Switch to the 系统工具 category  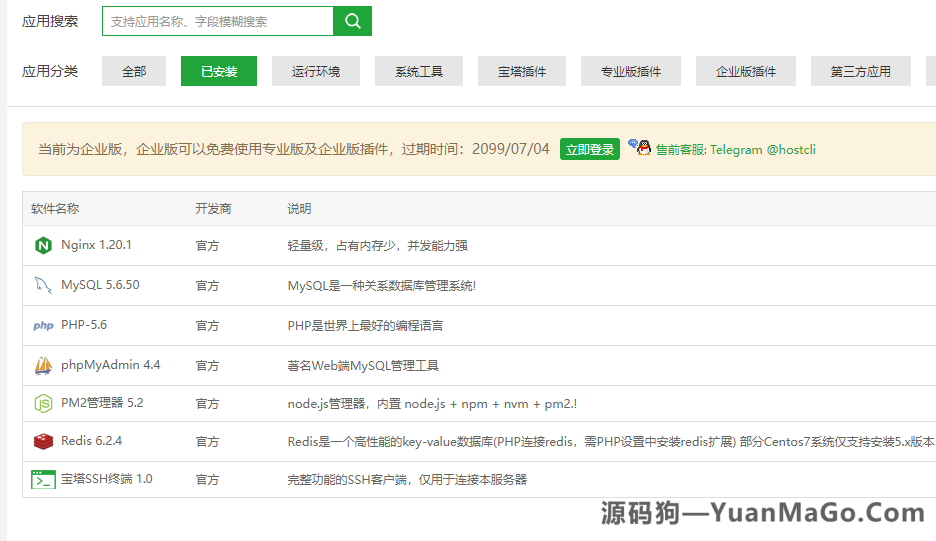point(419,71)
